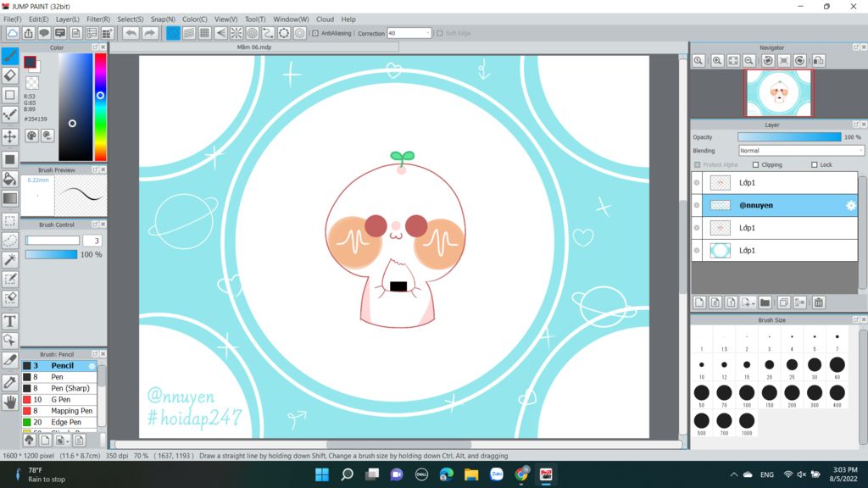Open Windows Start menu

click(x=321, y=474)
